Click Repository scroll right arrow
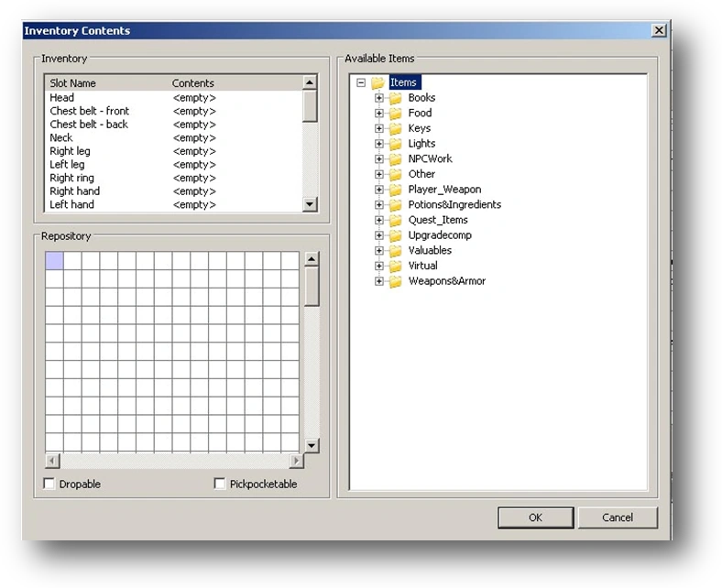 (297, 461)
